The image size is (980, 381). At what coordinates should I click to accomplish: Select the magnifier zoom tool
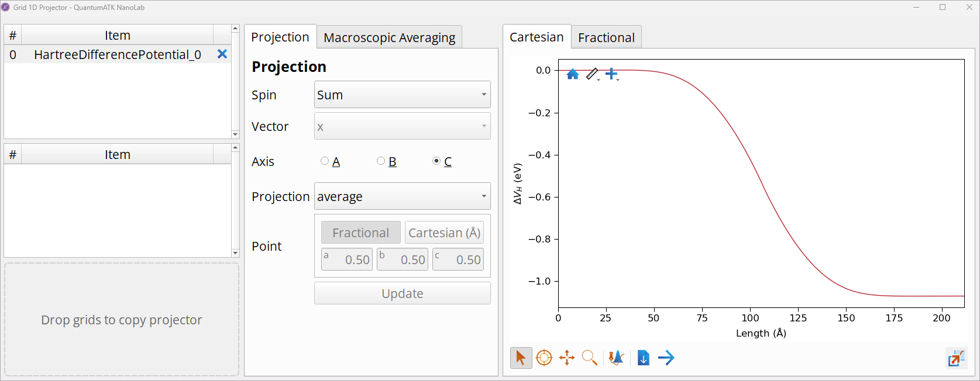(590, 358)
